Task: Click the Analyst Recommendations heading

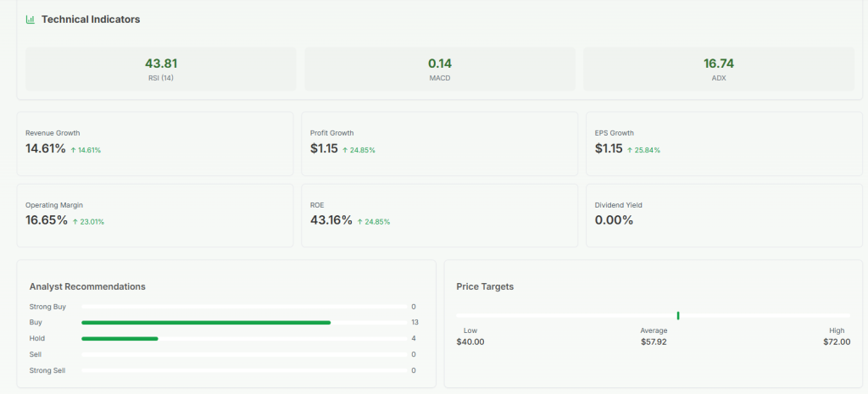Action: tap(87, 286)
